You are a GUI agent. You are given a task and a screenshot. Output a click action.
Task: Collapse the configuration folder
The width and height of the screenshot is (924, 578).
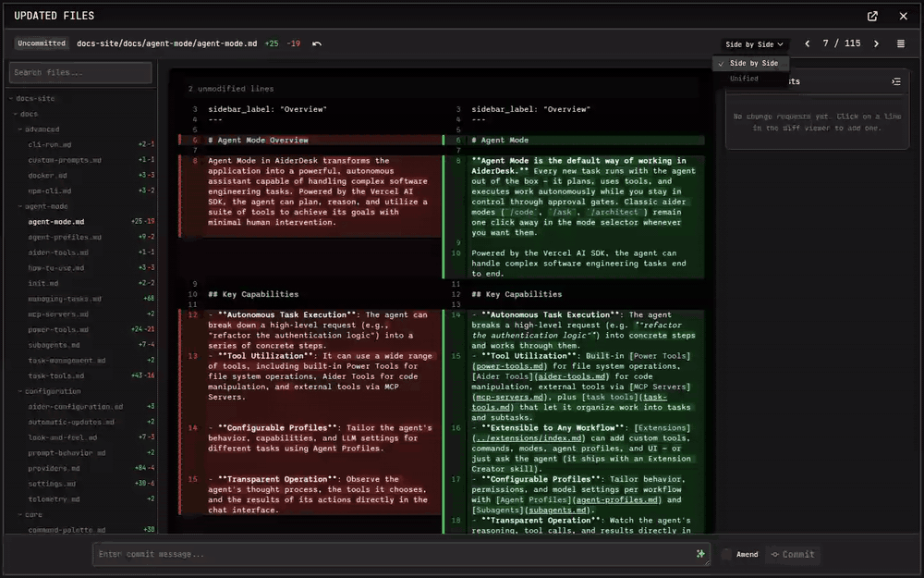pos(52,391)
